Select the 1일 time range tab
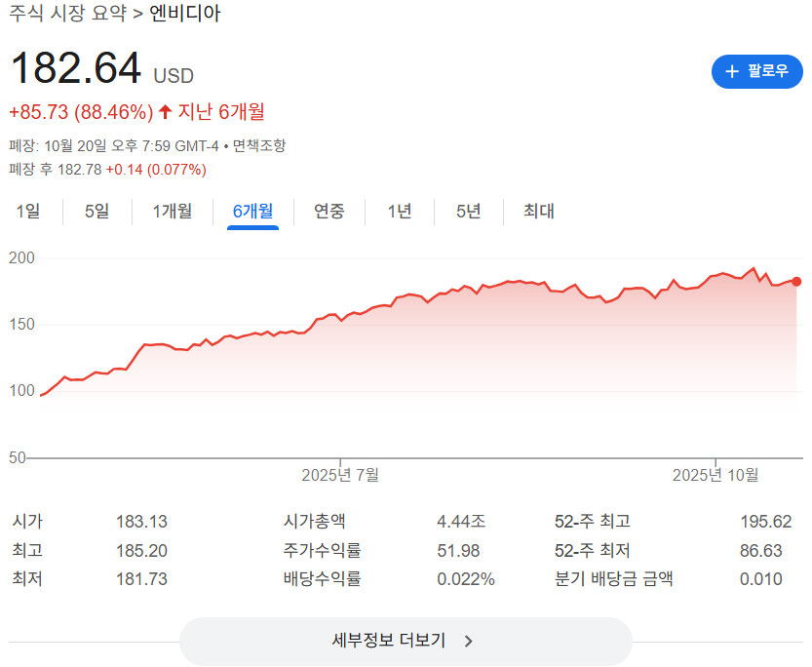 pyautogui.click(x=28, y=211)
